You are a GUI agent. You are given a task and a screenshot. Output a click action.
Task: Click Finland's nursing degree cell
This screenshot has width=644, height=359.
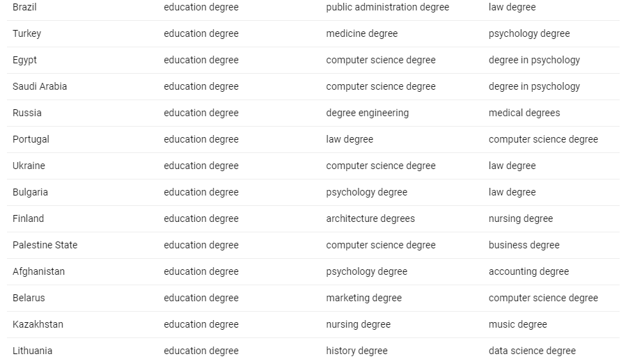(x=520, y=218)
